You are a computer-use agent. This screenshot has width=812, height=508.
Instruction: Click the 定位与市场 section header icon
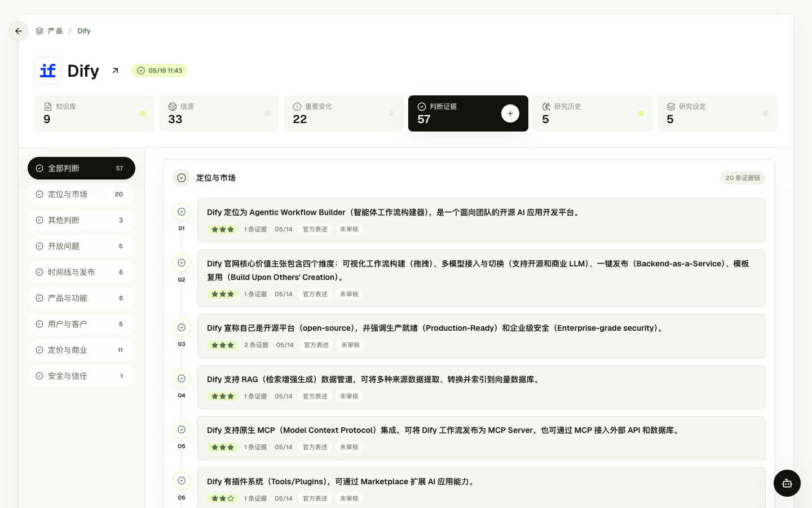[182, 178]
